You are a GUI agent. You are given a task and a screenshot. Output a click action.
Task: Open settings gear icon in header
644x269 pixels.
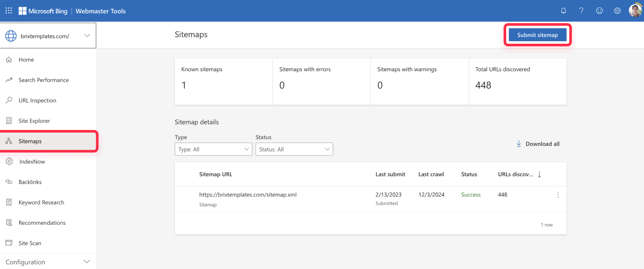coord(617,11)
